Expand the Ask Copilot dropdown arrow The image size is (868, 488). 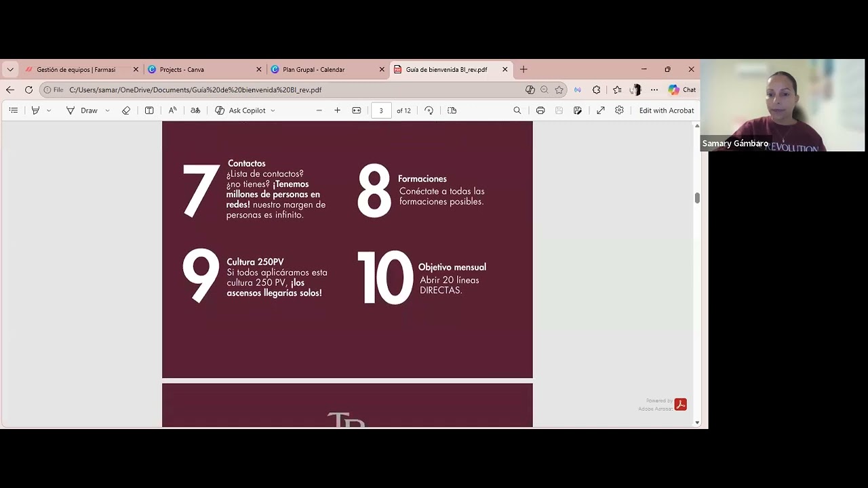click(273, 110)
